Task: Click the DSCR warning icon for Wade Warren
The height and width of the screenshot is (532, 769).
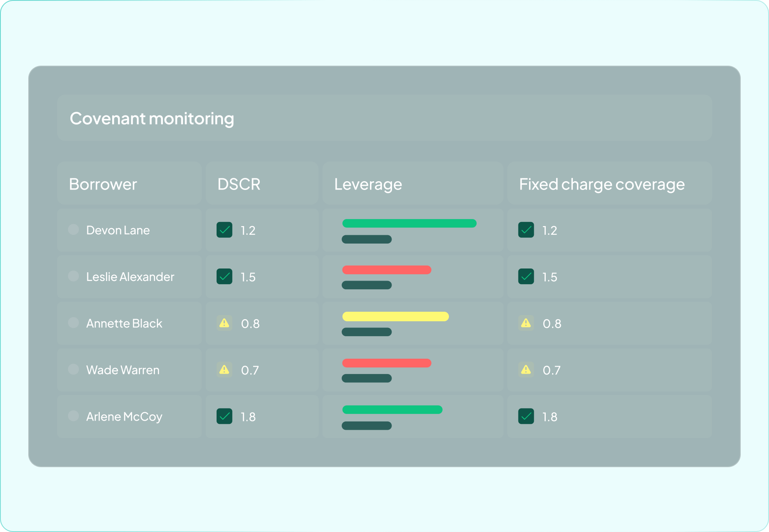Action: [224, 369]
